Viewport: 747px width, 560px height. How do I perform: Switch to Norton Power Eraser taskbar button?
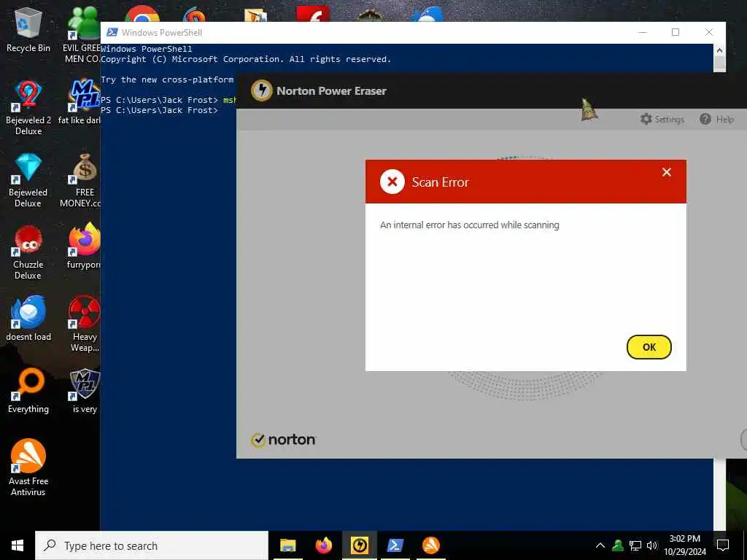click(359, 545)
